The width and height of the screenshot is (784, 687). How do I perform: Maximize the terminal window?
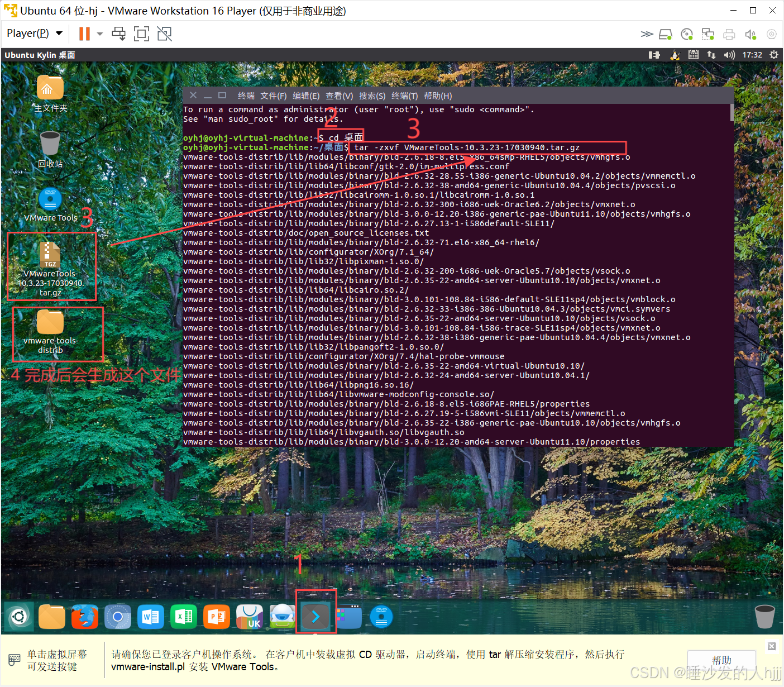222,96
